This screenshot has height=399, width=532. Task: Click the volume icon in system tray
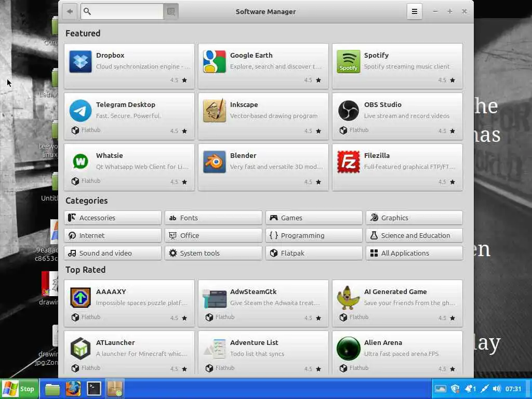[497, 389]
